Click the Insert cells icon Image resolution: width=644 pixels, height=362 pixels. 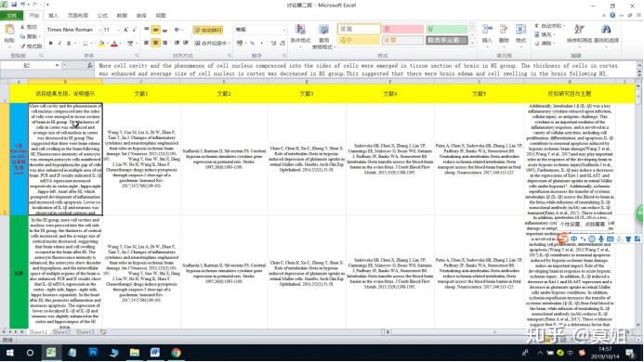[487, 30]
